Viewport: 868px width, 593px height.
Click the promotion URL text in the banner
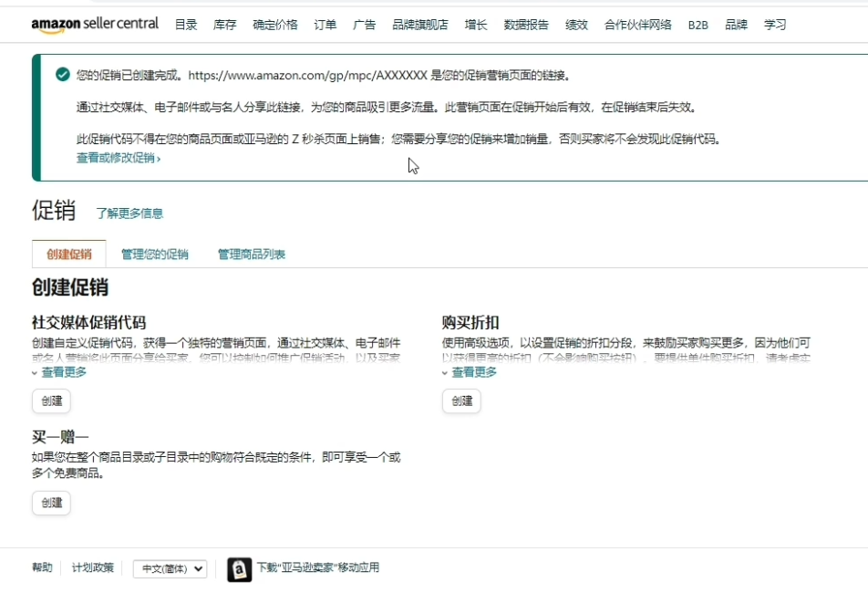308,75
